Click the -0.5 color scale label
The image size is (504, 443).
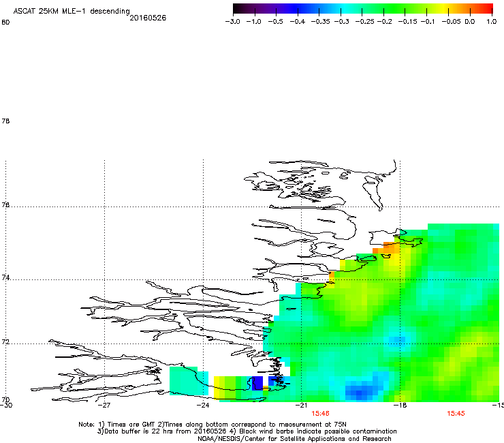(275, 22)
